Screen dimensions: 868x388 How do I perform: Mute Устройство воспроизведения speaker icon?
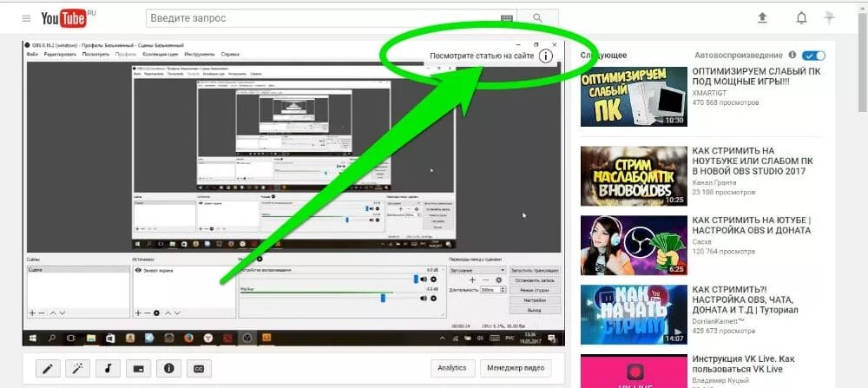[x=424, y=279]
